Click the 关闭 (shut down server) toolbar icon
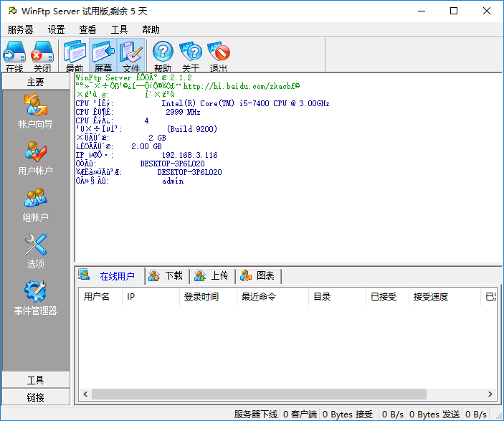 (42, 55)
